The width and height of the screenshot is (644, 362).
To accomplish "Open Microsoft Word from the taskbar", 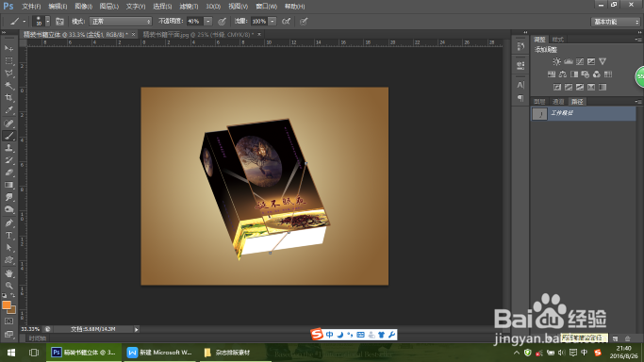I will point(160,353).
